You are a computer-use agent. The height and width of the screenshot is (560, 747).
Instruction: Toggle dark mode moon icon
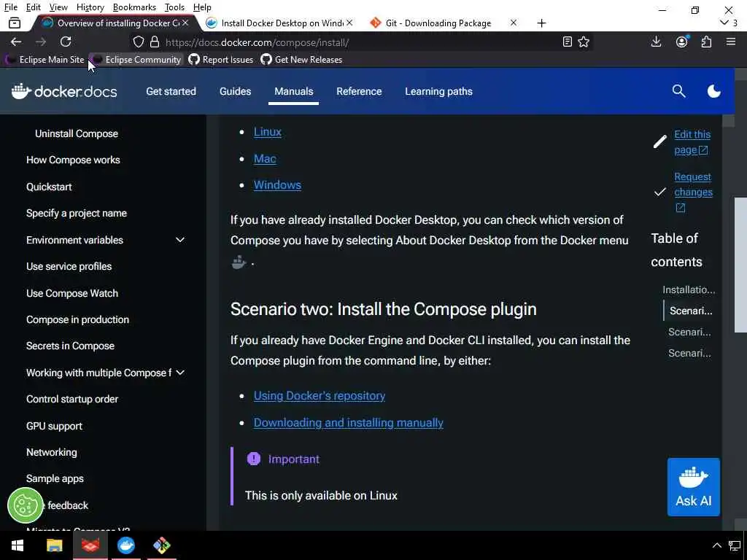click(713, 91)
